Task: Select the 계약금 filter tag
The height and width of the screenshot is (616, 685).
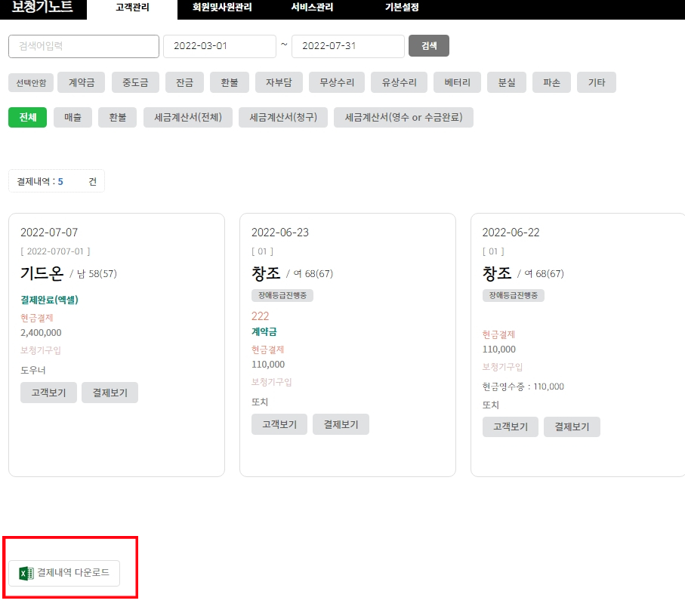Action: 82,83
